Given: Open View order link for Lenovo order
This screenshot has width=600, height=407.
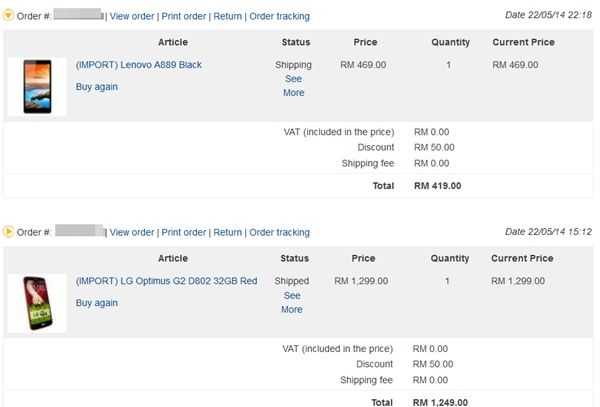Looking at the screenshot, I should (132, 16).
